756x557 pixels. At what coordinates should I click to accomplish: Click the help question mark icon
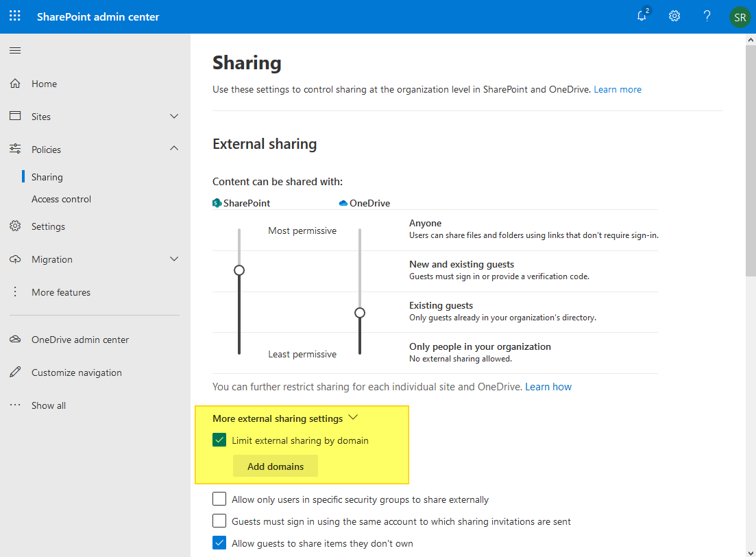click(707, 16)
